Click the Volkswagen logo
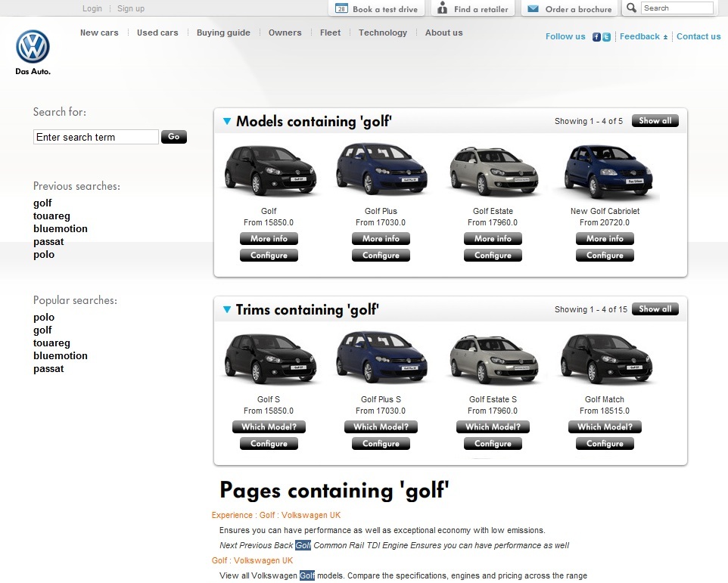728x583 pixels. click(x=33, y=47)
